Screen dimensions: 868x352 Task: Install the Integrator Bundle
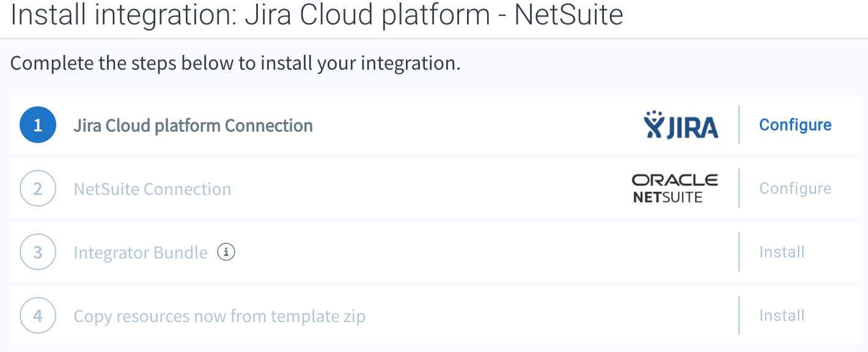[782, 252]
